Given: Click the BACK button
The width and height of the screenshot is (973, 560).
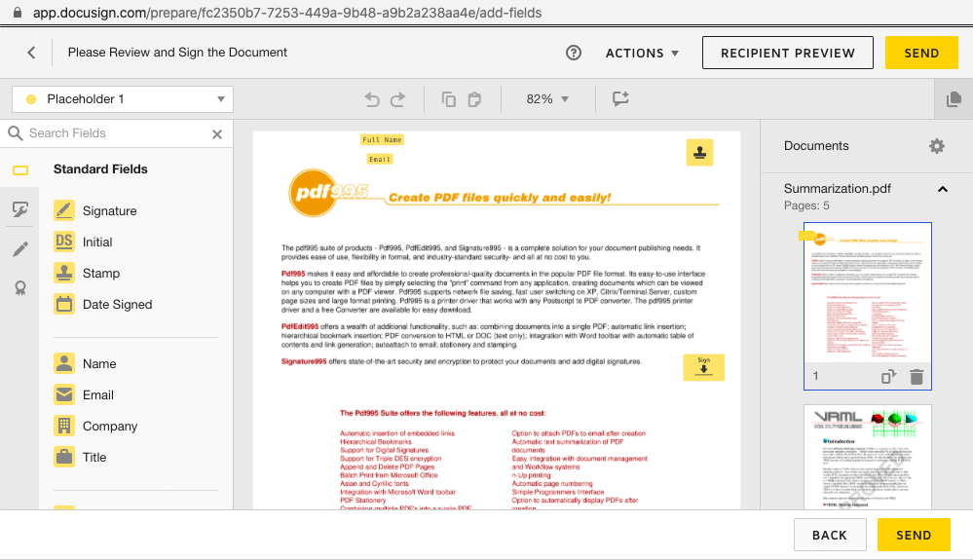Looking at the screenshot, I should pos(830,536).
